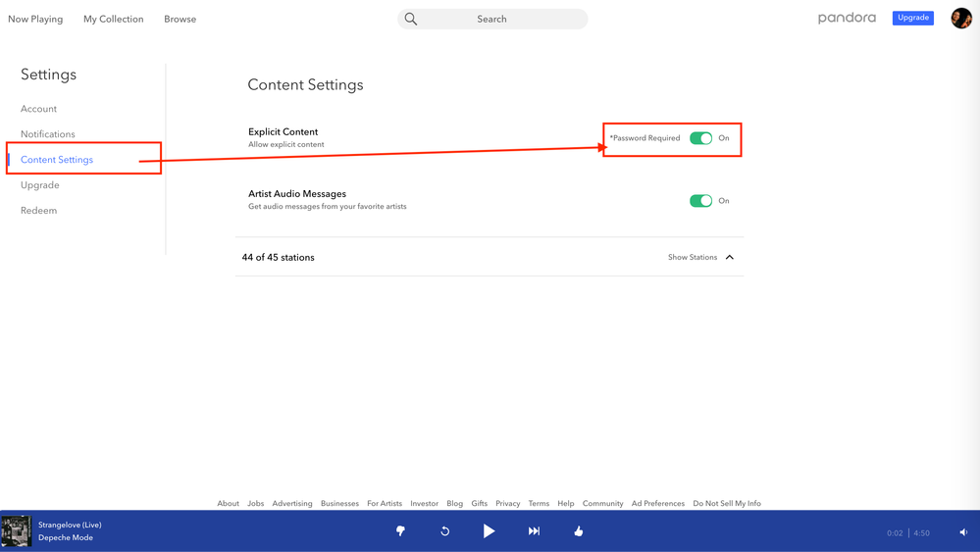The width and height of the screenshot is (980, 552).
Task: Go to the Browse tab
Action: point(180,19)
